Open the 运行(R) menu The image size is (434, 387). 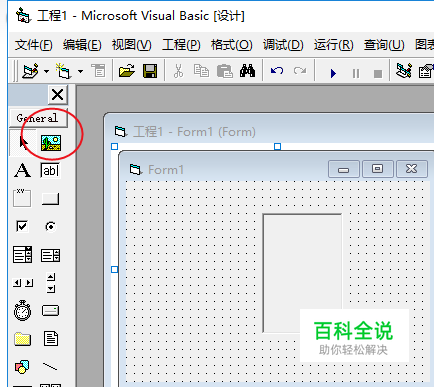tap(333, 45)
